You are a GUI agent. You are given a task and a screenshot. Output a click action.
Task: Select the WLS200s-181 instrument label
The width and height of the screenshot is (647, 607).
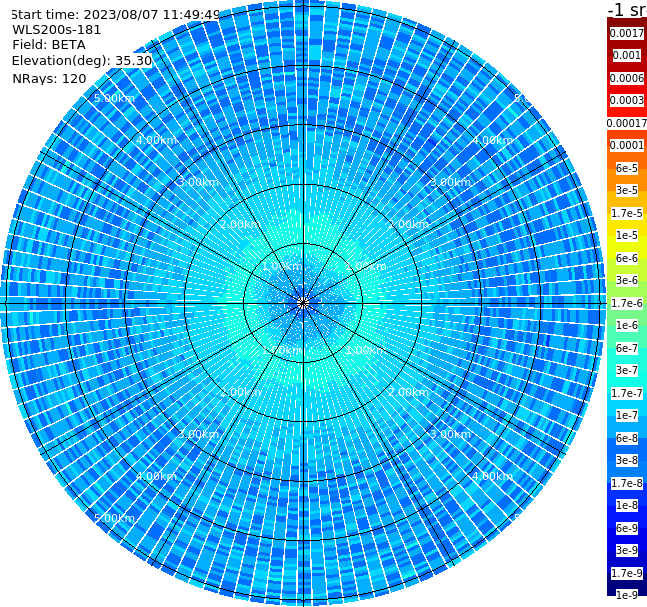point(57,30)
